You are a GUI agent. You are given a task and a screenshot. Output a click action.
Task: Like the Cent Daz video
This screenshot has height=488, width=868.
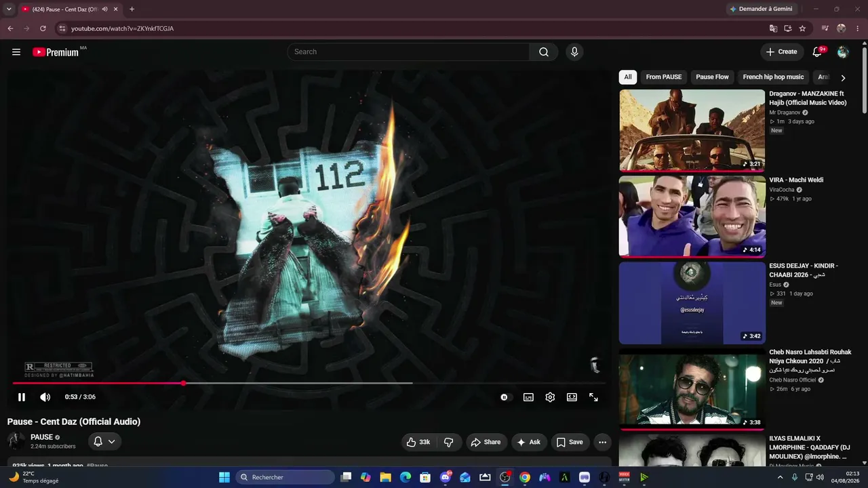pyautogui.click(x=418, y=442)
